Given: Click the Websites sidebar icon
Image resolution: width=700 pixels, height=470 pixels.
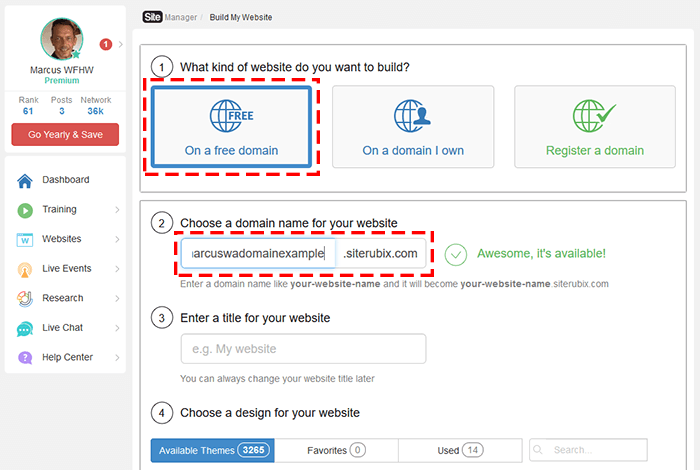Looking at the screenshot, I should (x=24, y=239).
